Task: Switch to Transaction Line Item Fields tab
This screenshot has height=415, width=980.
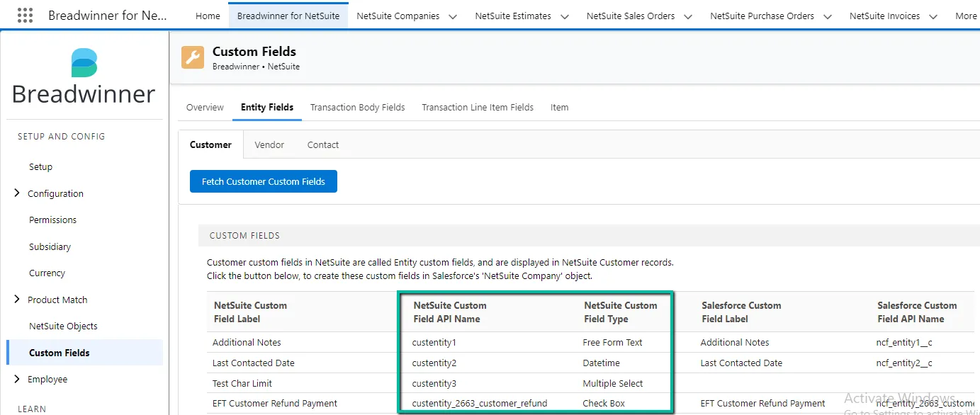Action: (x=478, y=108)
